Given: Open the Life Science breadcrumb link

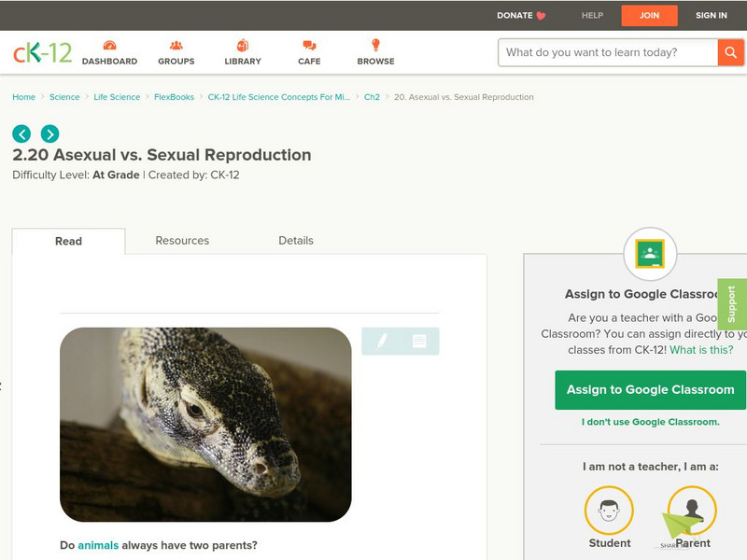Looking at the screenshot, I should pyautogui.click(x=117, y=97).
